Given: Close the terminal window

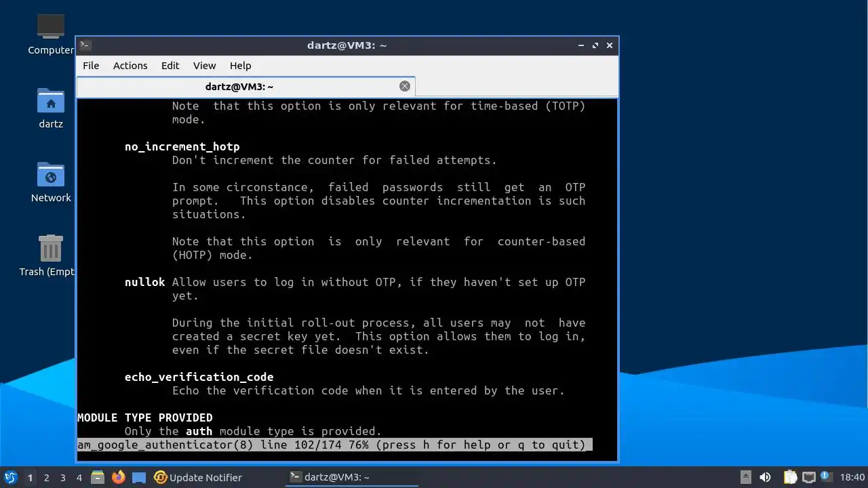Looking at the screenshot, I should click(610, 45).
